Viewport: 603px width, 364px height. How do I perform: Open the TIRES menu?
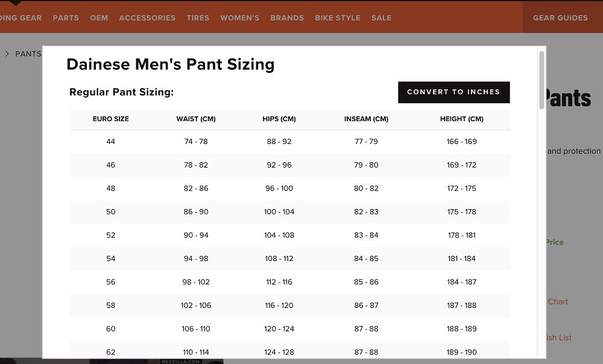(x=198, y=17)
